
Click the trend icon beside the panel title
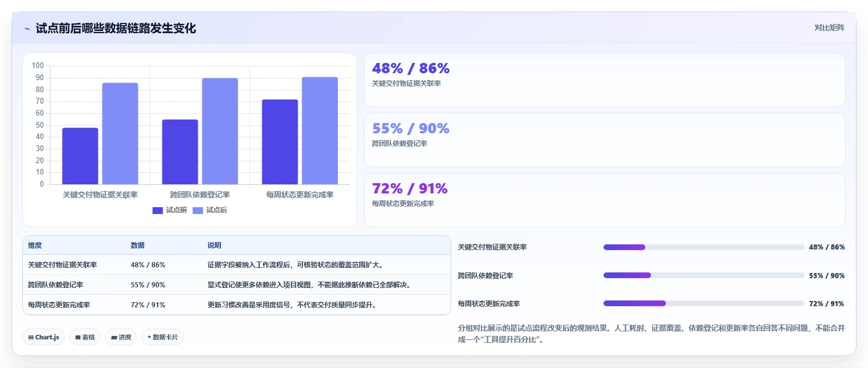coord(27,29)
